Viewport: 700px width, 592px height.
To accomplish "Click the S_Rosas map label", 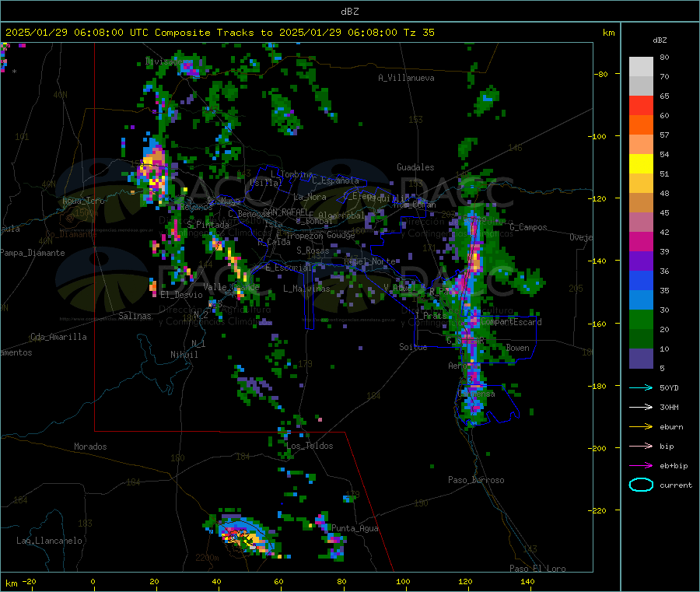I will [313, 250].
